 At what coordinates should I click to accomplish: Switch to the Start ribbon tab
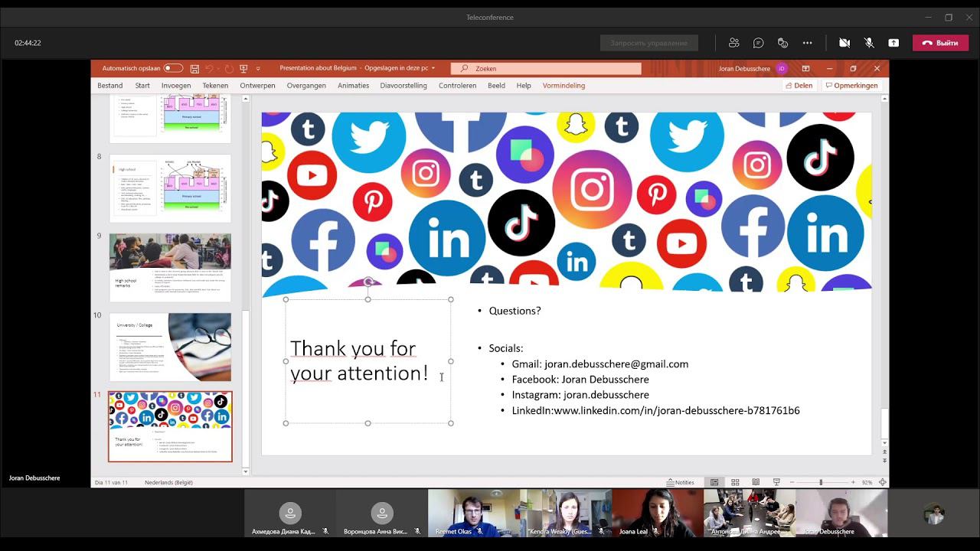[x=142, y=86]
